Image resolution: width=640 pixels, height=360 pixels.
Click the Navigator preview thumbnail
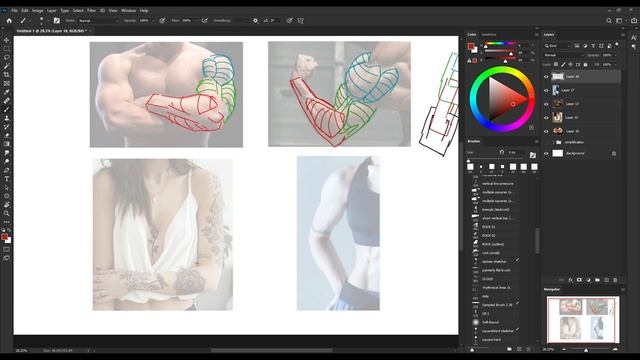583,320
